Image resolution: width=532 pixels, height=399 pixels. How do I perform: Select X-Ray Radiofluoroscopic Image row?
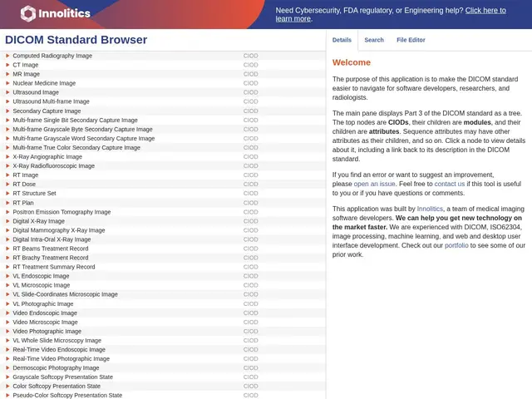(x=163, y=166)
